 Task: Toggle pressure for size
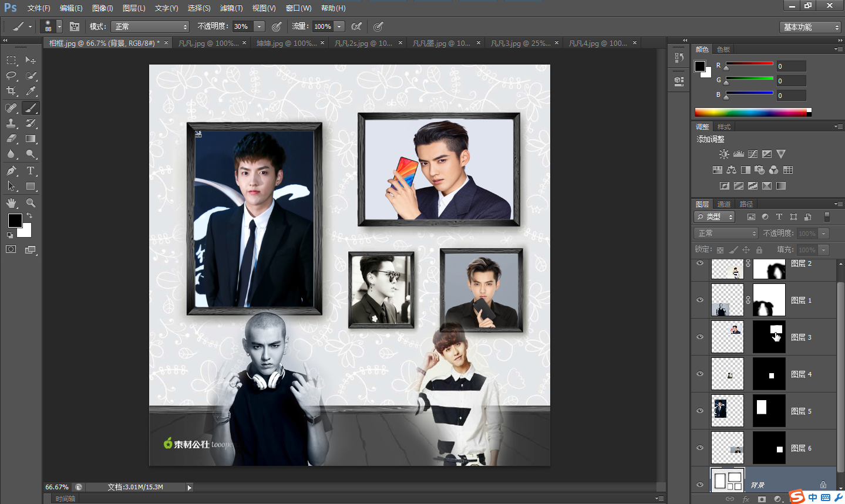pyautogui.click(x=378, y=26)
